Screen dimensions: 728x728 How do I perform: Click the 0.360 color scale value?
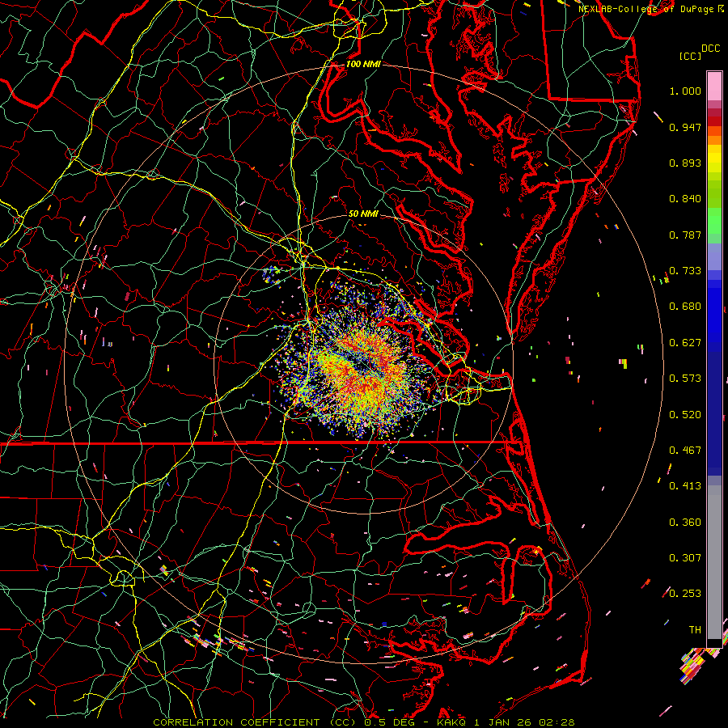685,523
